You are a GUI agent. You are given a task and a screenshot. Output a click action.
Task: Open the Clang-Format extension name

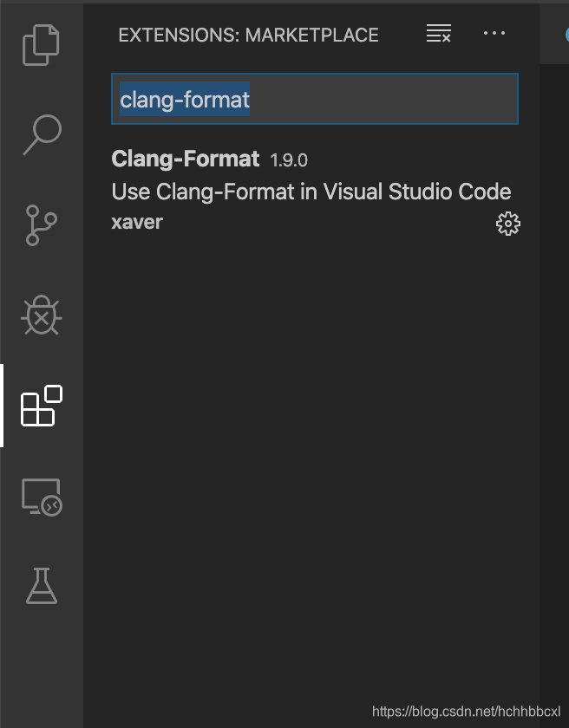tap(186, 159)
